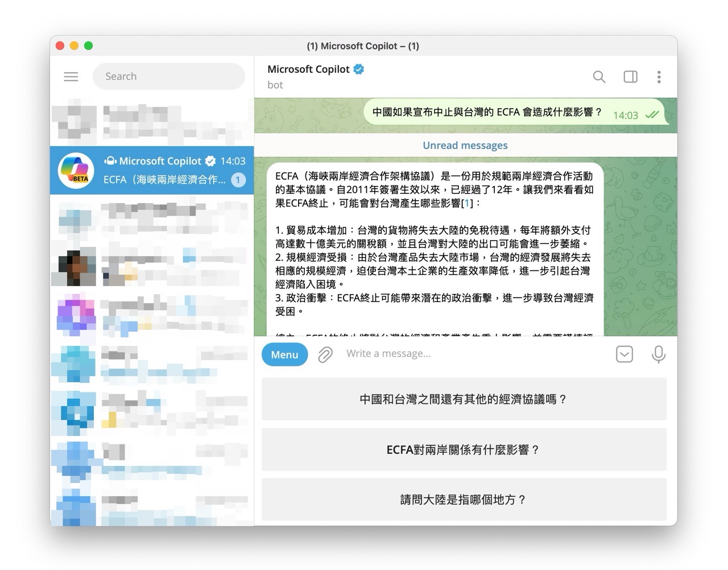Choose 請問大陸是指哪個地方 suggestion
This screenshot has height=570, width=728.
pyautogui.click(x=464, y=500)
